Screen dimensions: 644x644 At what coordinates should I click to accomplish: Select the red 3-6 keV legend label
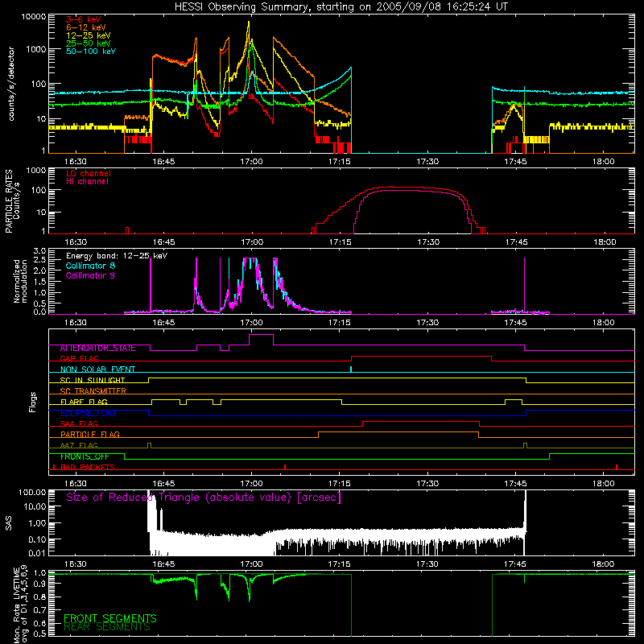(x=84, y=19)
